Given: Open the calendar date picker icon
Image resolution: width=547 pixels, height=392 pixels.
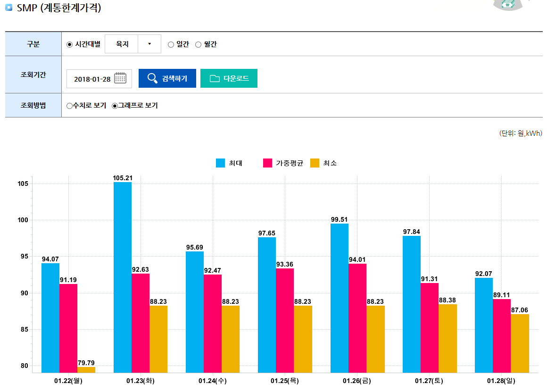Looking at the screenshot, I should click(x=120, y=78).
